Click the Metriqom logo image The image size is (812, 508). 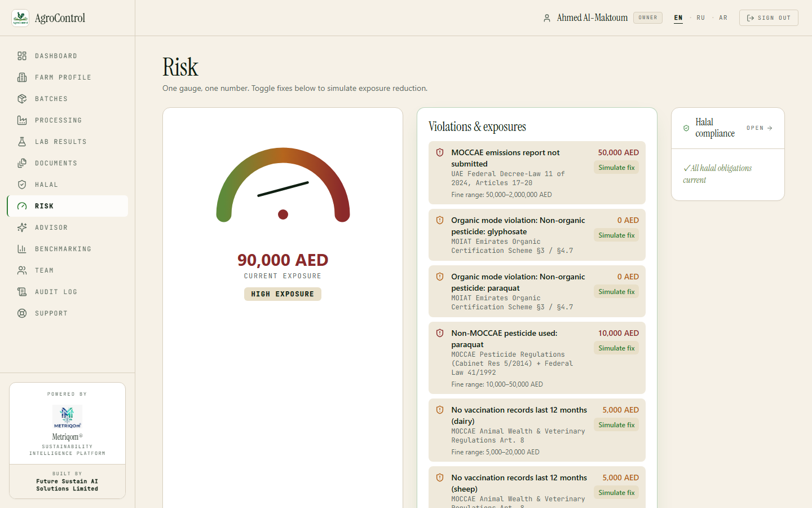point(67,417)
